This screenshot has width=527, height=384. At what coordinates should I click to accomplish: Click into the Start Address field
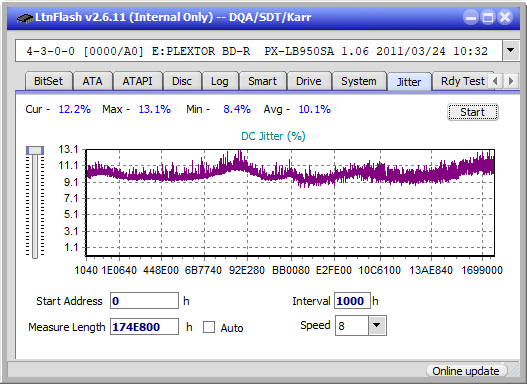pos(144,301)
